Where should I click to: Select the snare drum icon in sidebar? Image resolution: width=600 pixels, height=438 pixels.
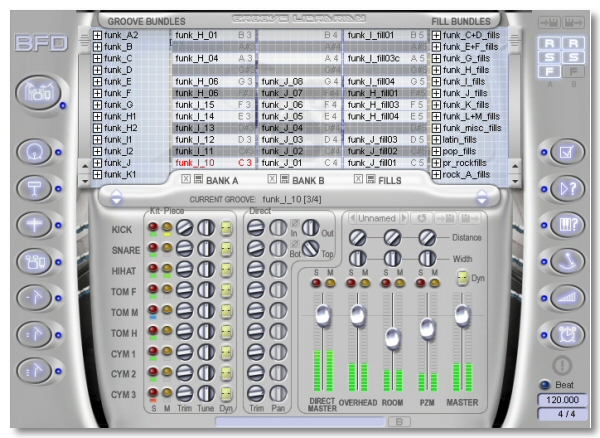click(34, 189)
